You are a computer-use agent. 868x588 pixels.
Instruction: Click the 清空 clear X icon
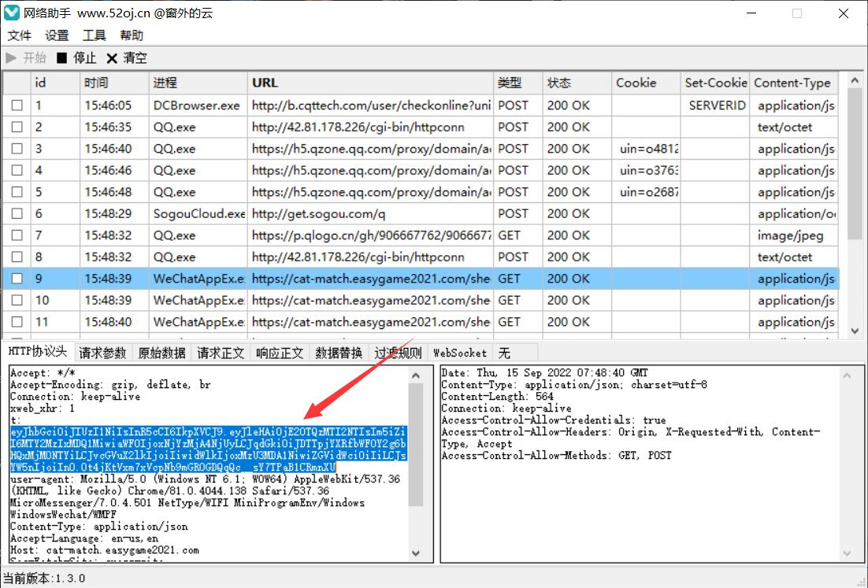[112, 58]
